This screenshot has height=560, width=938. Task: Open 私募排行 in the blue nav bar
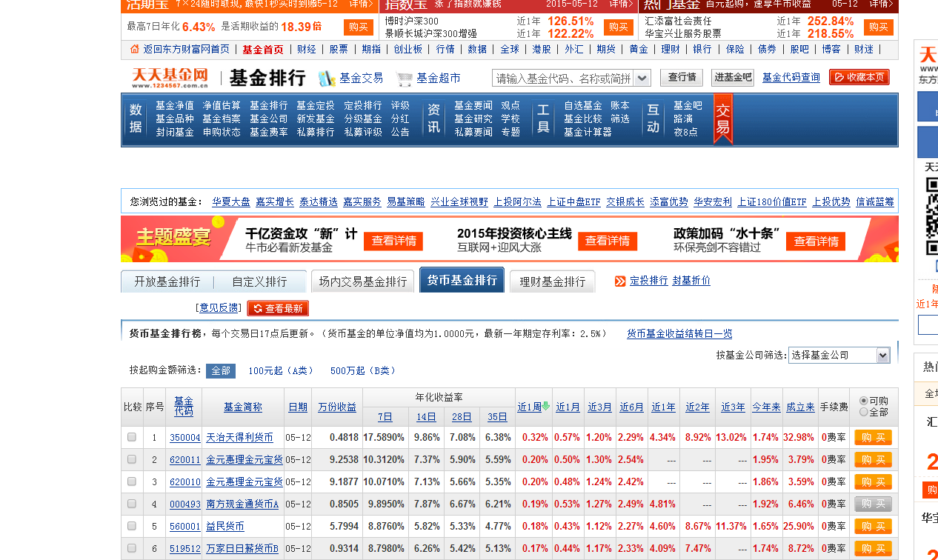point(316,133)
